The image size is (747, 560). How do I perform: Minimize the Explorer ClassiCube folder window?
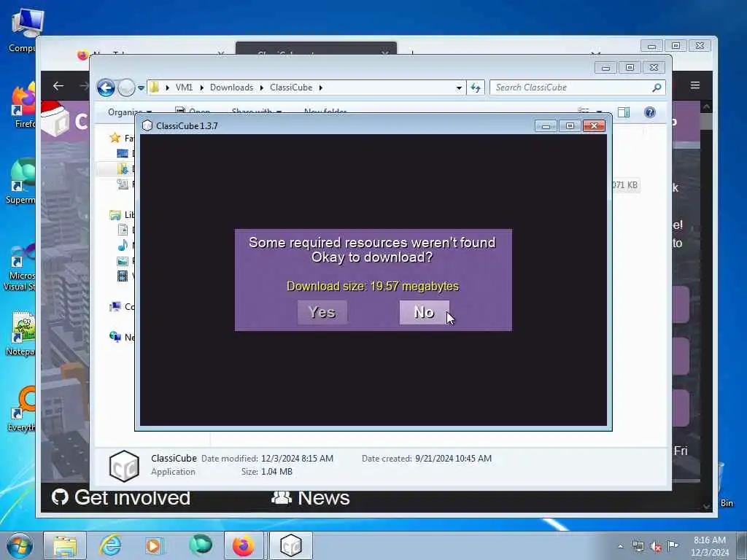point(606,68)
